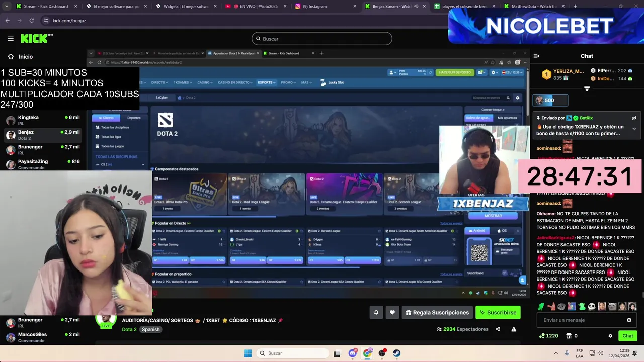Open site information icon beside the URL
Viewport: 644px width, 362px height.
[x=46, y=21]
